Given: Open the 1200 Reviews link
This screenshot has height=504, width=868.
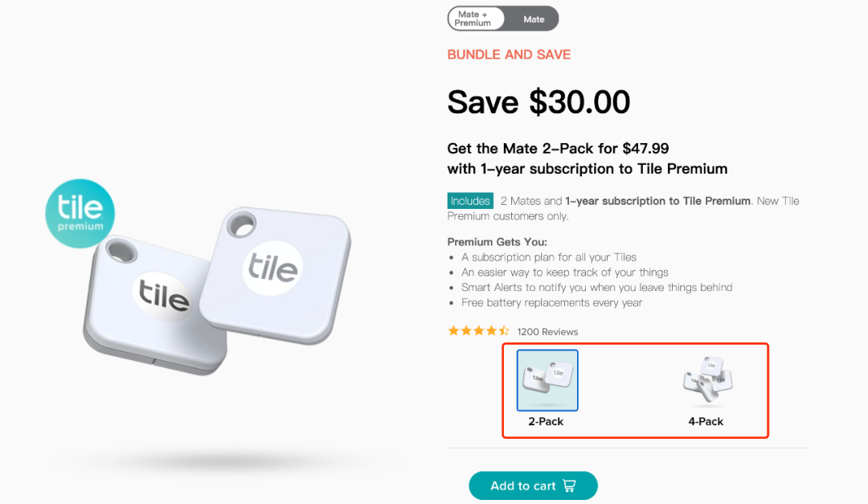Looking at the screenshot, I should click(547, 331).
